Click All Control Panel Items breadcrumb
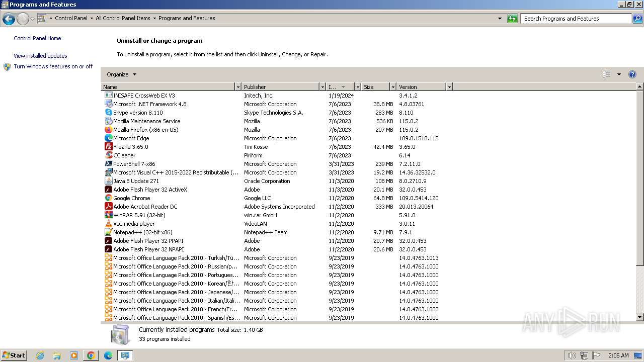Image resolution: width=644 pixels, height=362 pixels. pyautogui.click(x=123, y=18)
